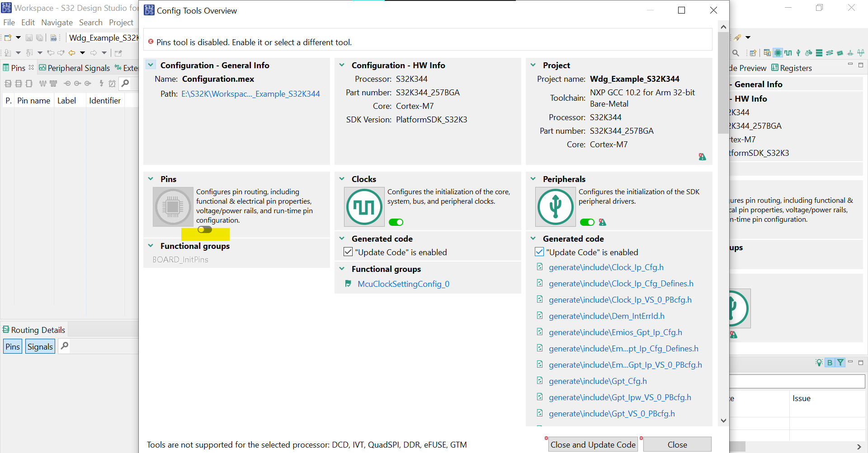This screenshot has width=868, height=453.
Task: Select the power/lightning icon in Pins toolbar
Action: (101, 84)
